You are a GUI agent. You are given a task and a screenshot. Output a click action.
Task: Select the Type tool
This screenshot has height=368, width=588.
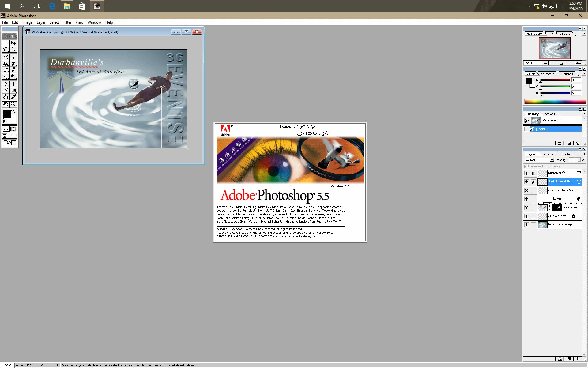13,84
